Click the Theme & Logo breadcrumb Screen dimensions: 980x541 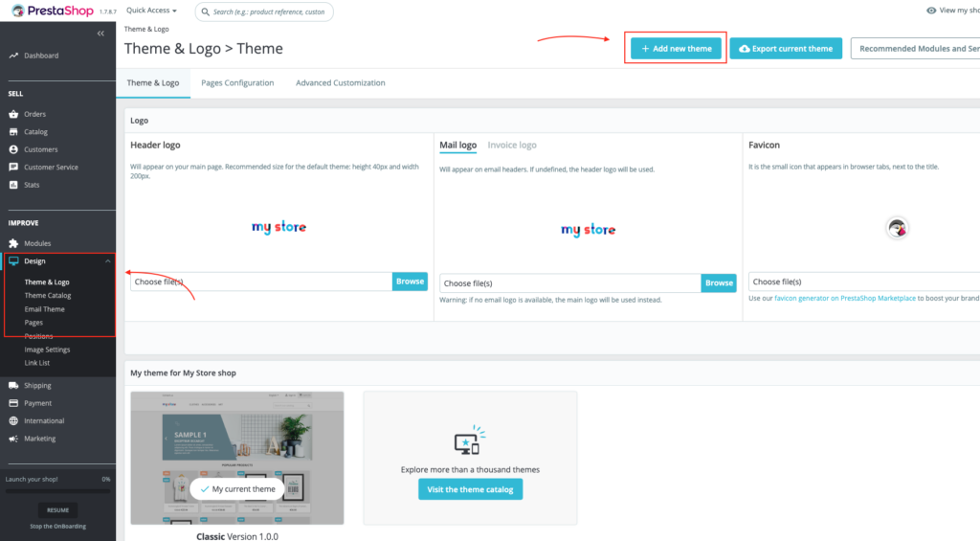146,29
